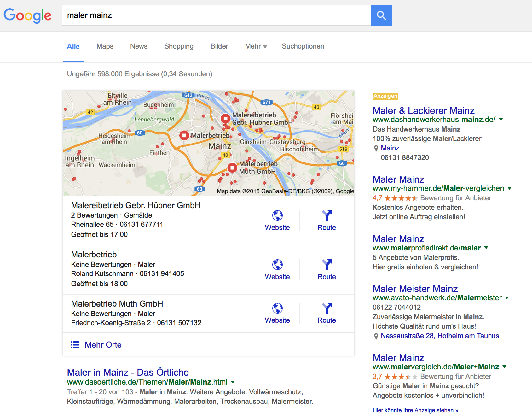Image resolution: width=532 pixels, height=417 pixels.
Task: Open dropdown arrow next to my-hammer.de URL
Action: 509,188
